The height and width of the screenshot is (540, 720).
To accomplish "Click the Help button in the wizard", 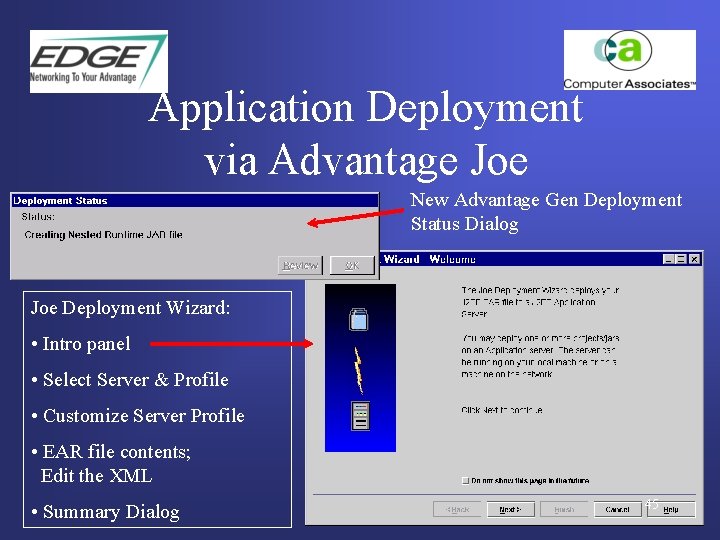I will pos(671,509).
